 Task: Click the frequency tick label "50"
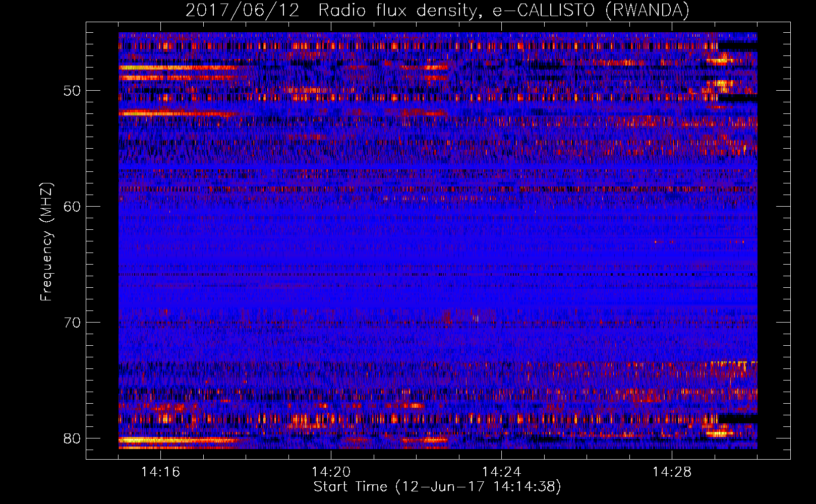click(x=72, y=91)
